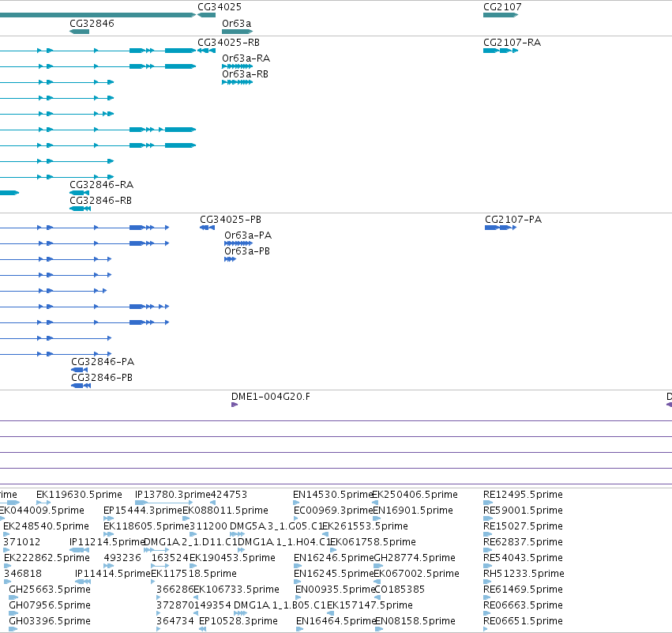Click transcript label CG32846-RA
672x633 pixels.
[102, 184]
